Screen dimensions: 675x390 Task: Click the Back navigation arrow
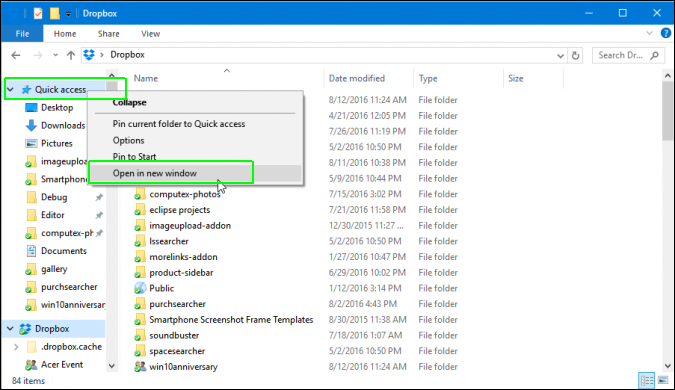click(16, 55)
